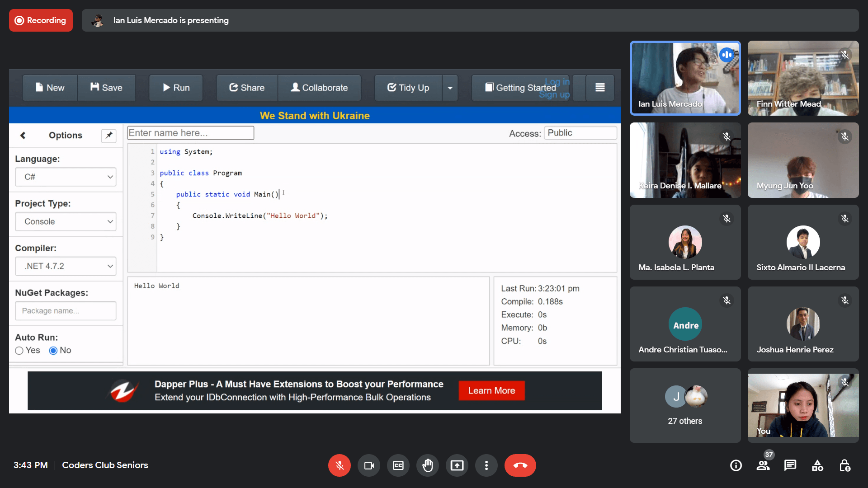Click the Run button to execute code

(x=176, y=88)
